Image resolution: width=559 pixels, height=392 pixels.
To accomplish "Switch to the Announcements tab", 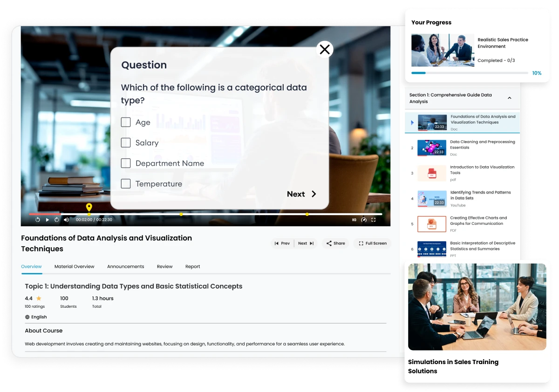I will tap(125, 266).
